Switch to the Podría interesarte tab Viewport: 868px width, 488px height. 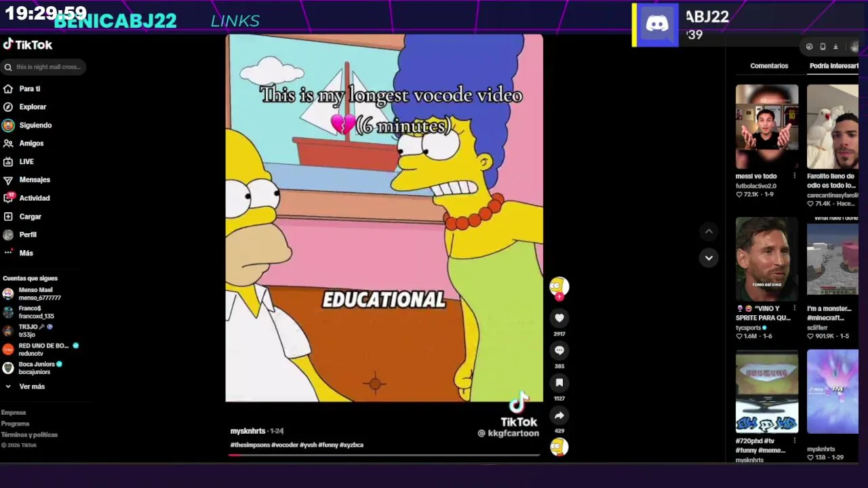point(834,66)
